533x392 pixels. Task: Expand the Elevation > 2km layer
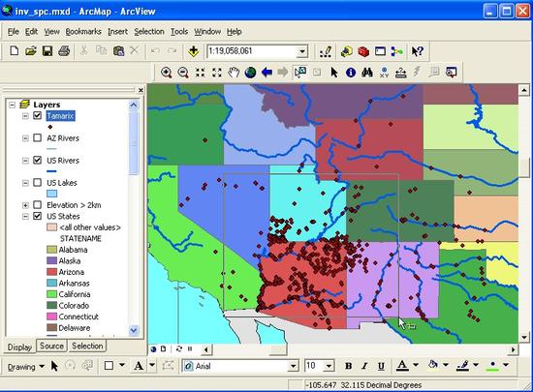click(x=25, y=205)
